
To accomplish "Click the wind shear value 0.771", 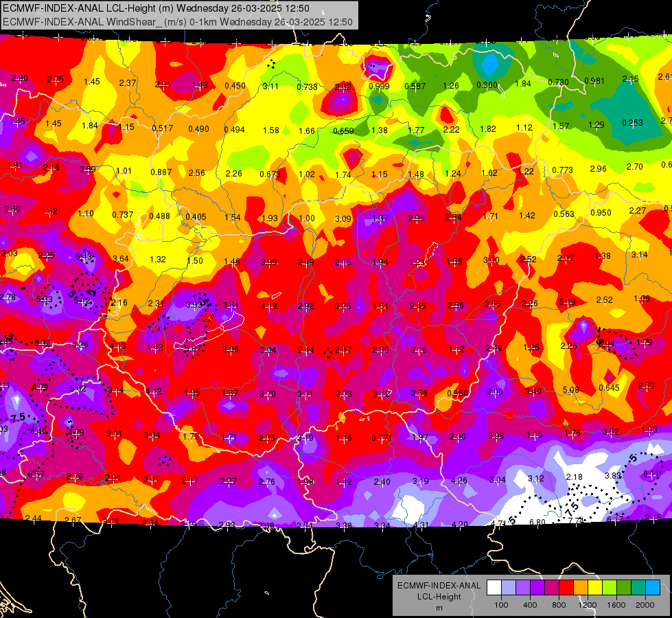I will pyautogui.click(x=382, y=438).
